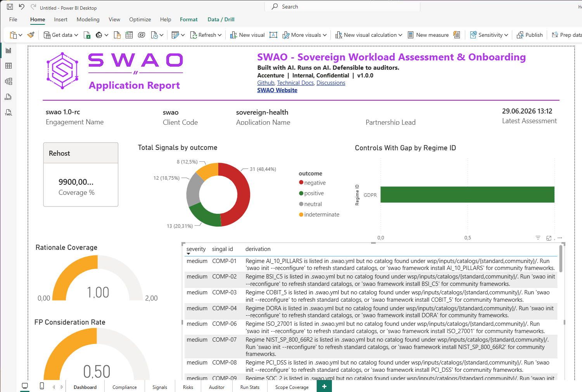This screenshot has height=392, width=582.
Task: Open the Sensitivity dropdown
Action: (x=506, y=35)
